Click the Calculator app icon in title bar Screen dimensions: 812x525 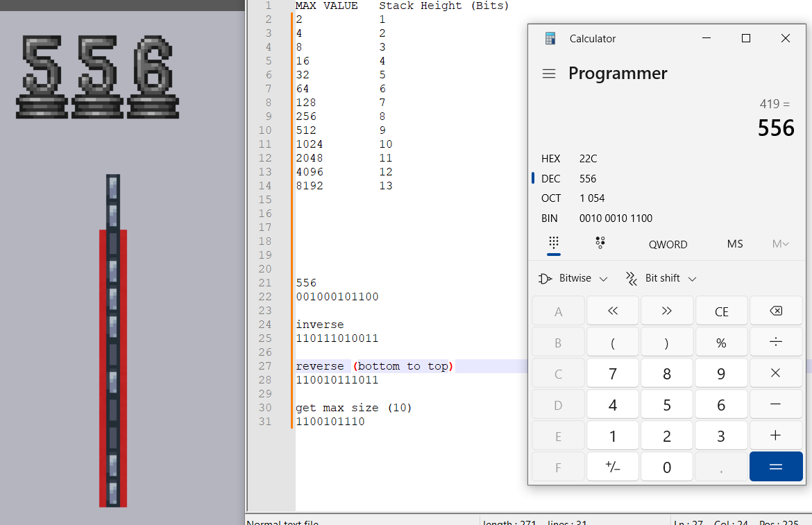[x=550, y=38]
